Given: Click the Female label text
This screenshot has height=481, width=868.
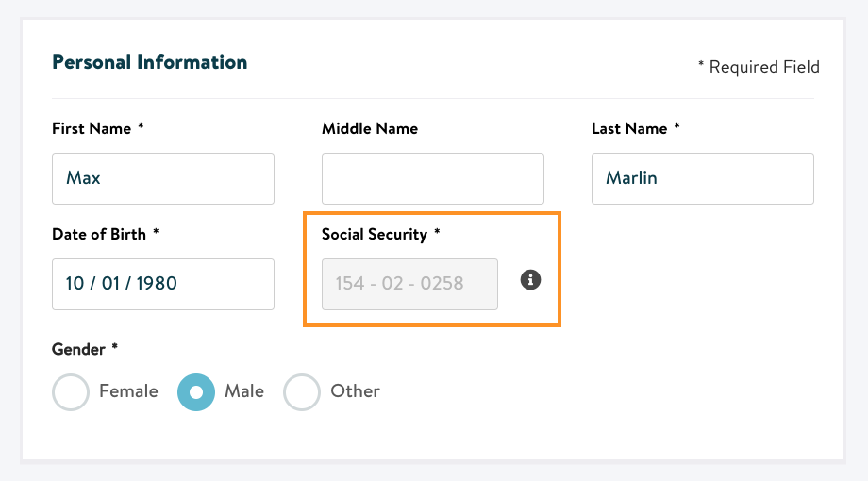Looking at the screenshot, I should point(128,391).
